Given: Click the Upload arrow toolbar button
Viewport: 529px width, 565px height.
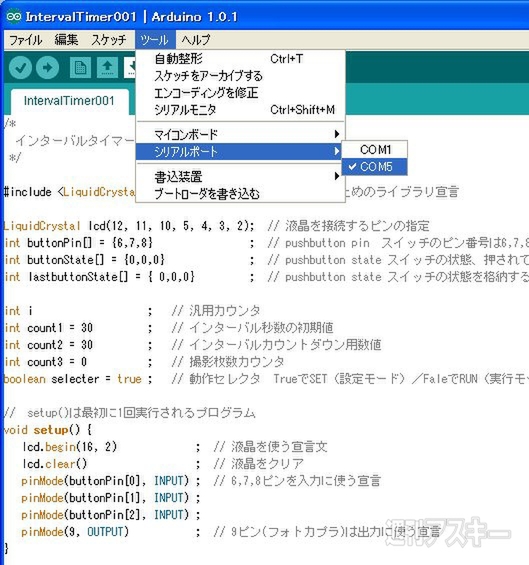Looking at the screenshot, I should 47,67.
